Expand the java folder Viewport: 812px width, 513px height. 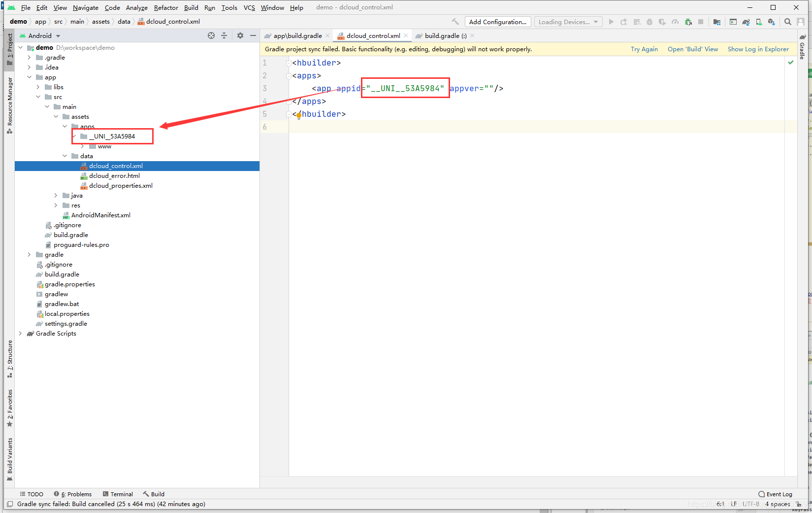click(x=56, y=196)
